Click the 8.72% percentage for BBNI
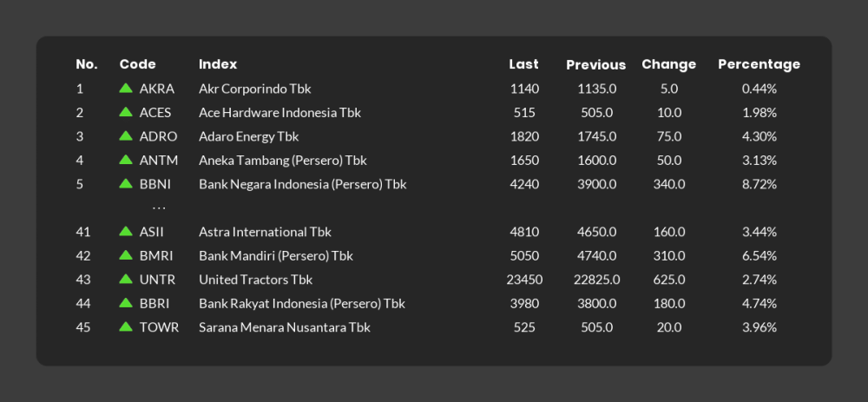Image resolution: width=868 pixels, height=402 pixels. (x=759, y=184)
